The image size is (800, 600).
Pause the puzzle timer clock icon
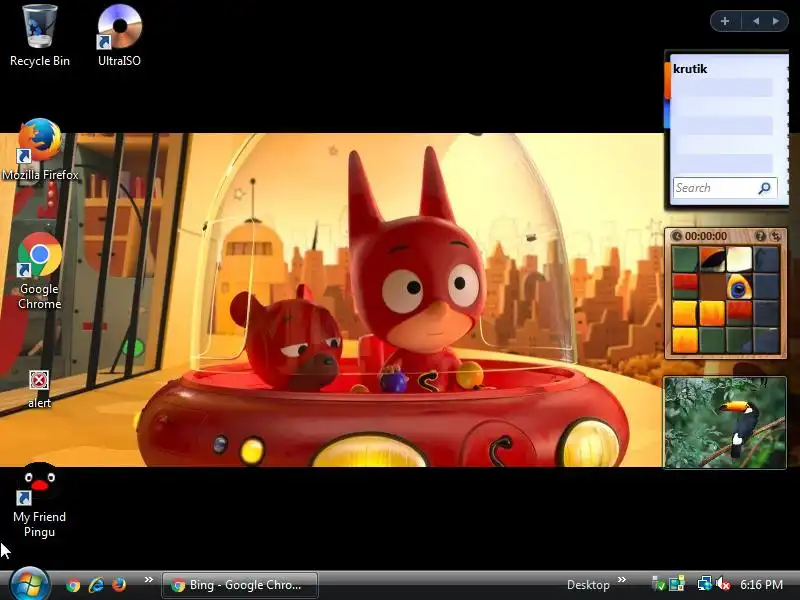click(677, 236)
